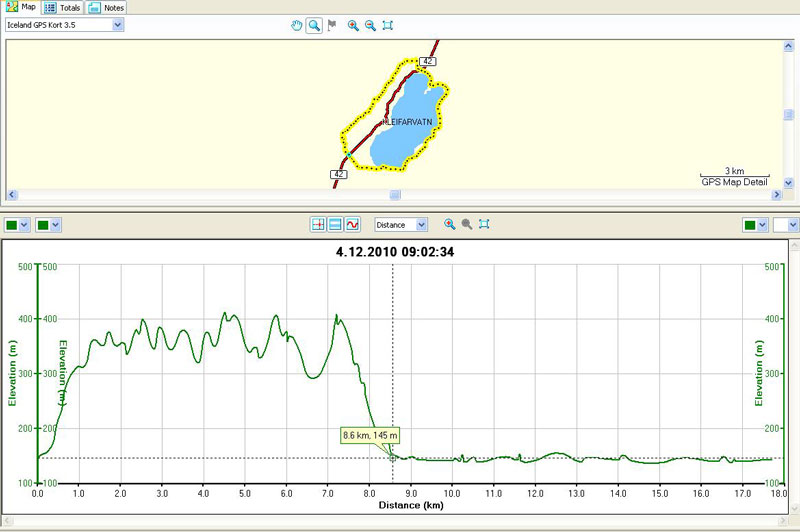This screenshot has width=800, height=532.
Task: Zoom in on the map
Action: tap(353, 25)
